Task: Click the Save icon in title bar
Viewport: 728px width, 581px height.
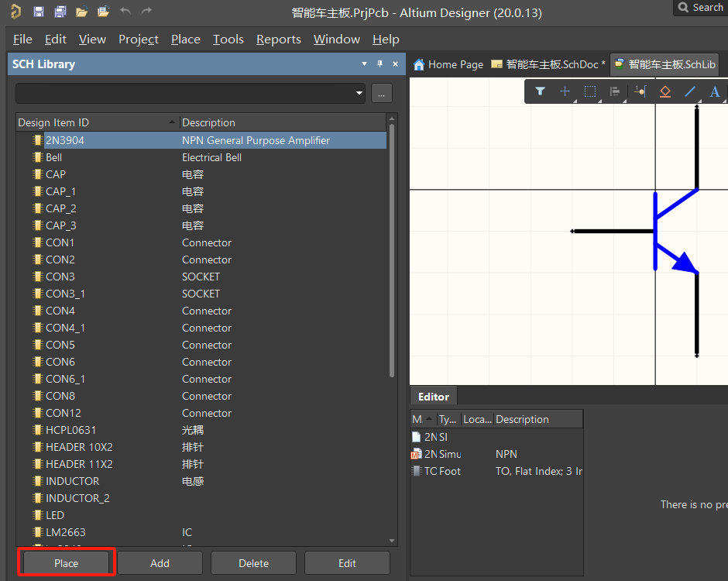Action: 39,12
